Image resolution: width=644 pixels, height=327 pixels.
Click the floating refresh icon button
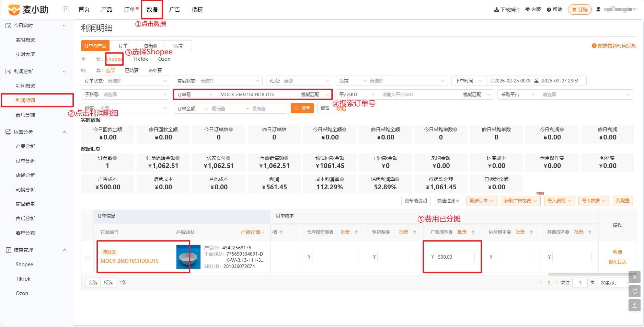tap(634, 291)
